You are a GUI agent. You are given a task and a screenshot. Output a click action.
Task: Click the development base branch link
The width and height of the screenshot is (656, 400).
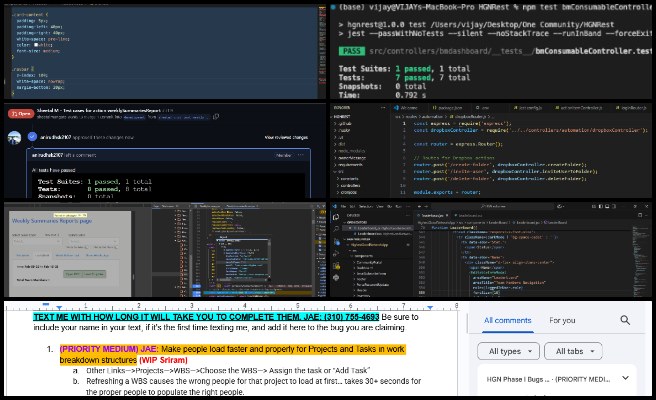click(134, 117)
